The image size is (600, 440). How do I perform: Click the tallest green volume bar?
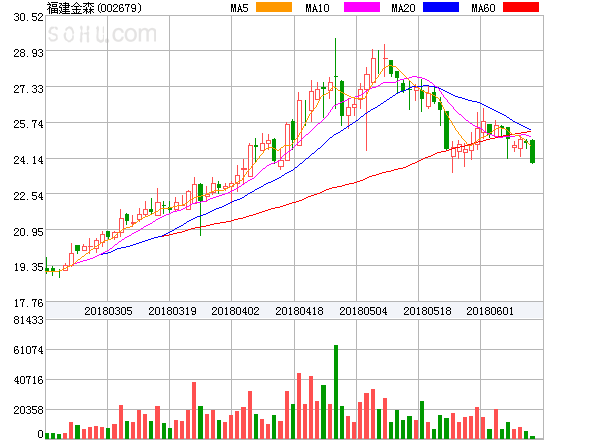tap(336, 392)
